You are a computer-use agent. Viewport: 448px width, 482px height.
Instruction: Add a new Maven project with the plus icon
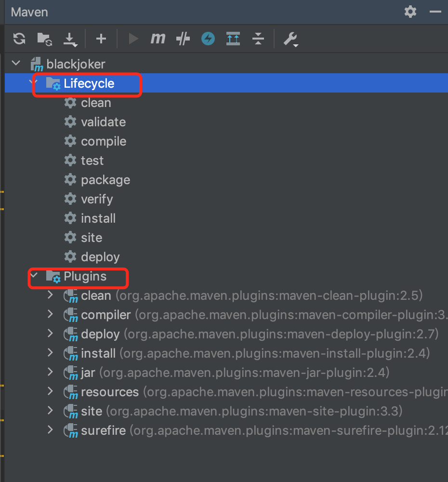tap(101, 39)
